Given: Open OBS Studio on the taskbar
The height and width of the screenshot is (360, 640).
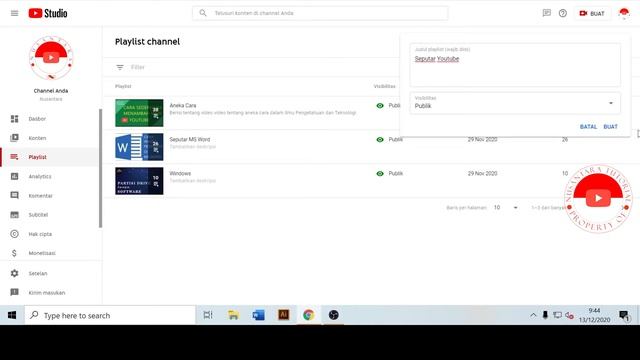Looking at the screenshot, I should coord(333,315).
